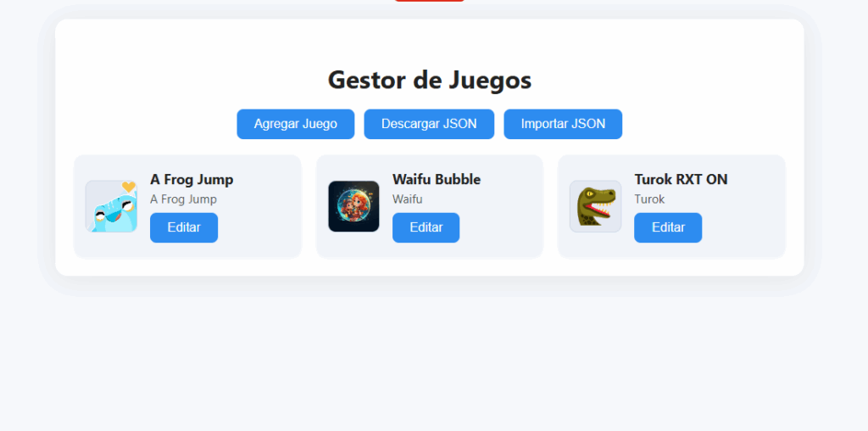The image size is (868, 431).
Task: Select the gray Turok subtitle
Action: click(649, 199)
